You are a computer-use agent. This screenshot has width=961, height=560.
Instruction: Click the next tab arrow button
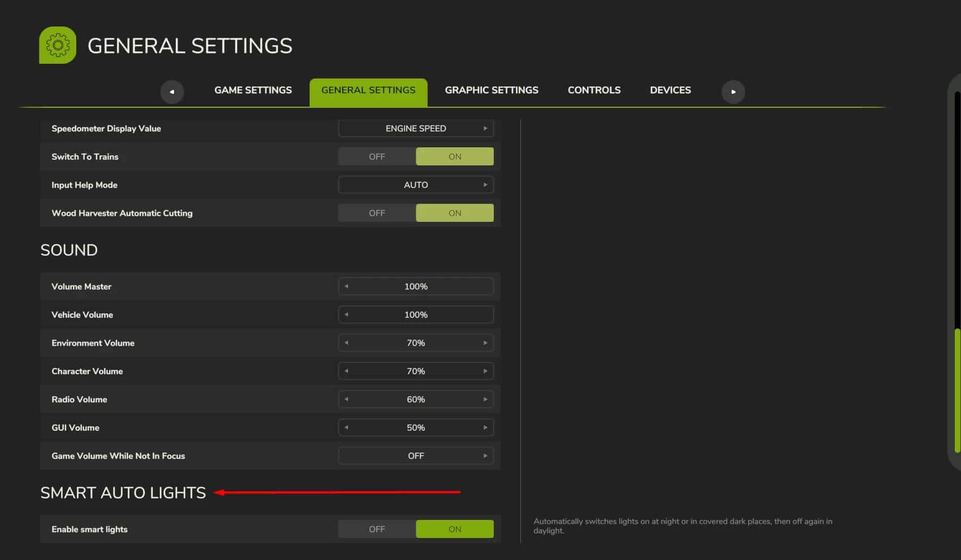pos(733,91)
